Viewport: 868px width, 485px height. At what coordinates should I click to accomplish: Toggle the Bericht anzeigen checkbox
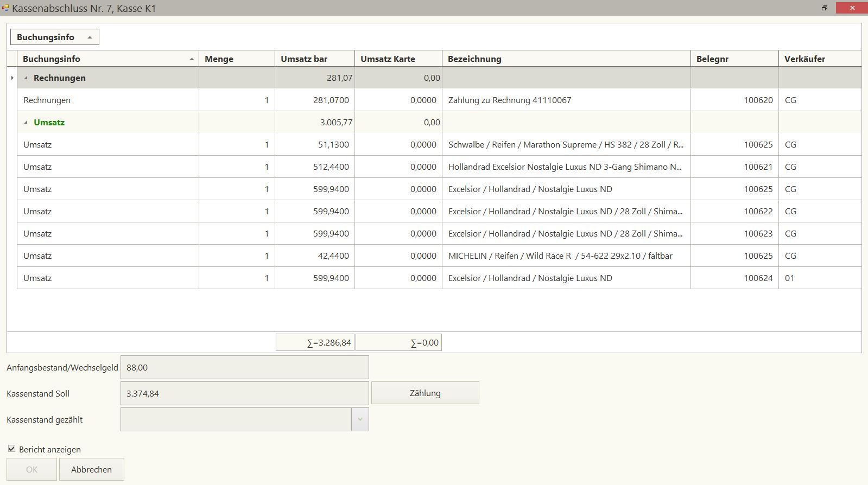pos(11,449)
